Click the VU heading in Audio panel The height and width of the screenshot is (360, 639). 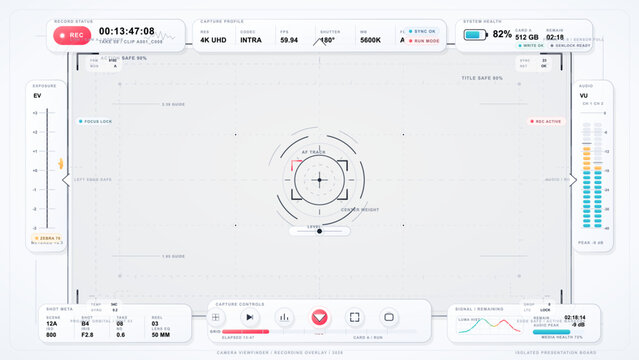[x=584, y=96]
